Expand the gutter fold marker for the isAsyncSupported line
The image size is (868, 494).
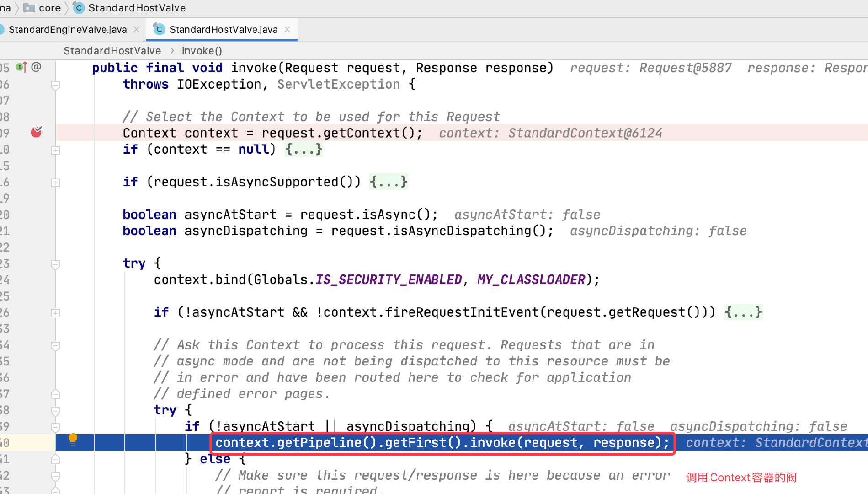coord(55,183)
